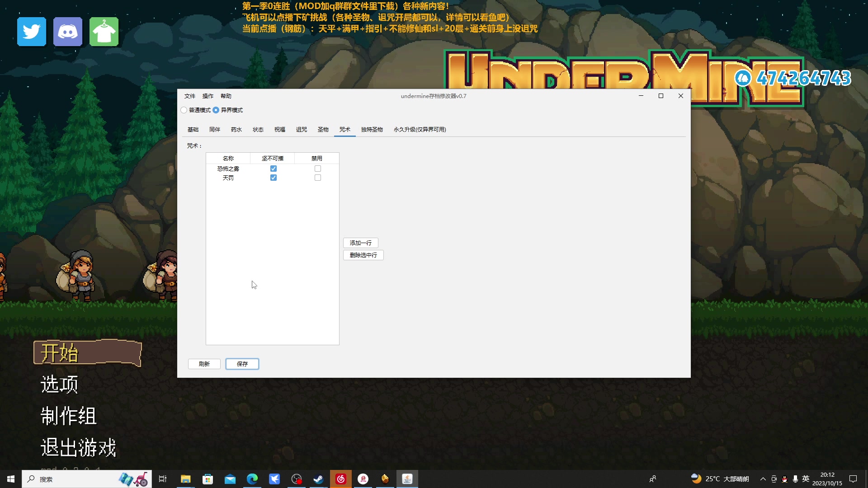868x488 pixels.
Task: Open the merchandise t-shirt icon
Action: 104,32
